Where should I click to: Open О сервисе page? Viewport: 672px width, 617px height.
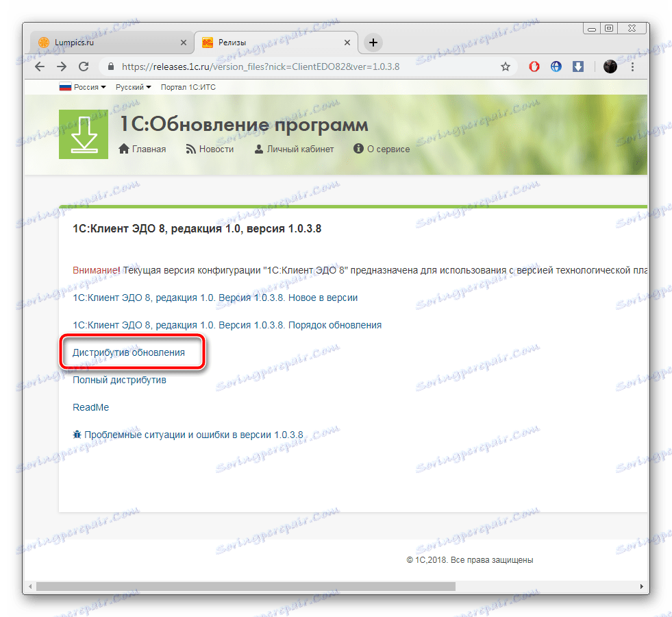pos(382,149)
